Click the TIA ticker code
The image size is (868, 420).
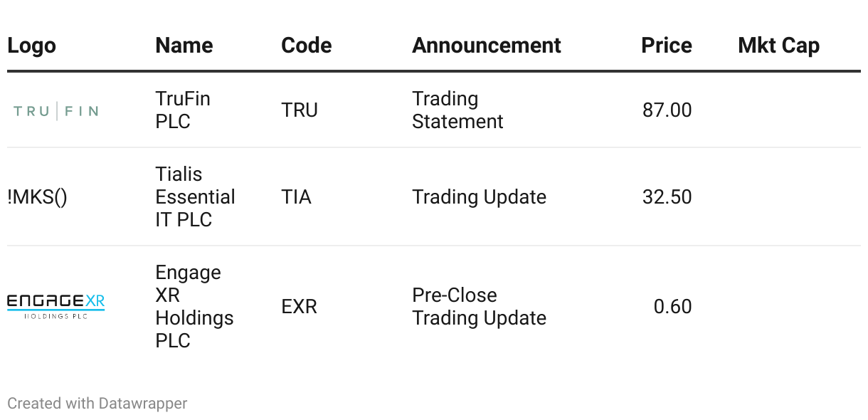tap(296, 197)
